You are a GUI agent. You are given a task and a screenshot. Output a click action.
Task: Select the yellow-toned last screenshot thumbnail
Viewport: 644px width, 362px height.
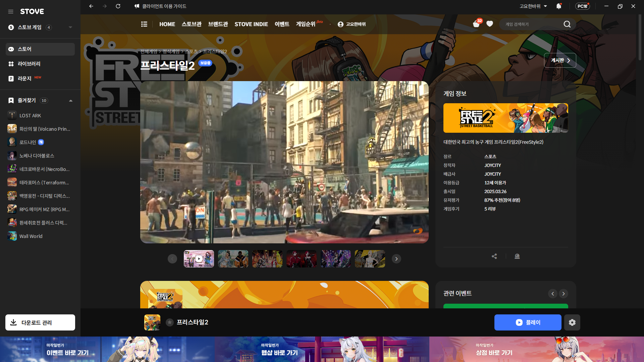[x=370, y=259]
